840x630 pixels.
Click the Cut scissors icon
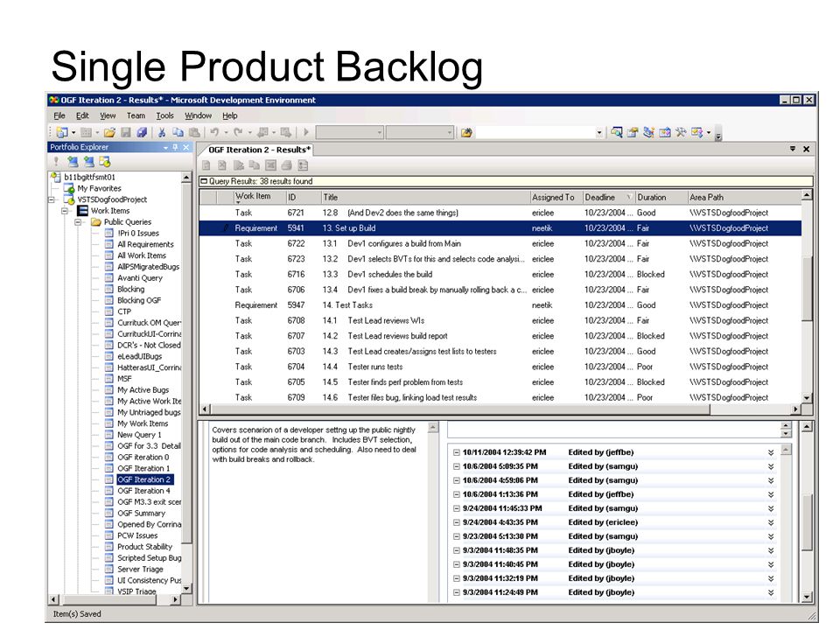(x=162, y=132)
